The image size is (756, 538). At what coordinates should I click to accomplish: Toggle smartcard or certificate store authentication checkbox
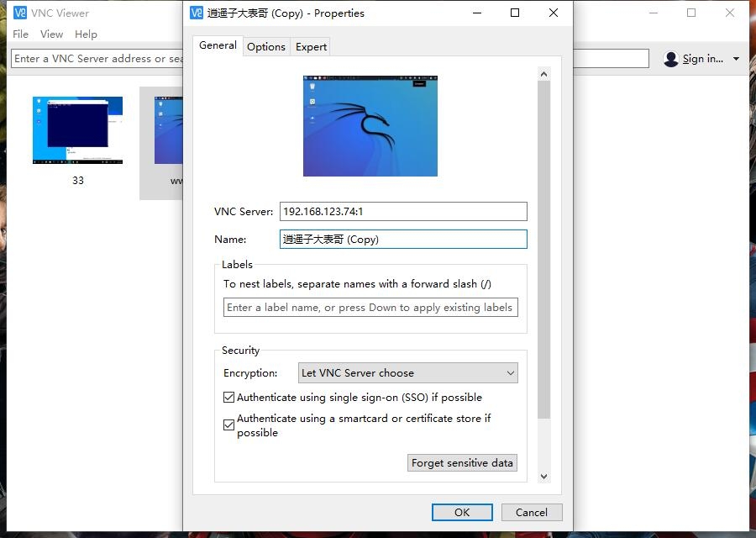click(228, 425)
